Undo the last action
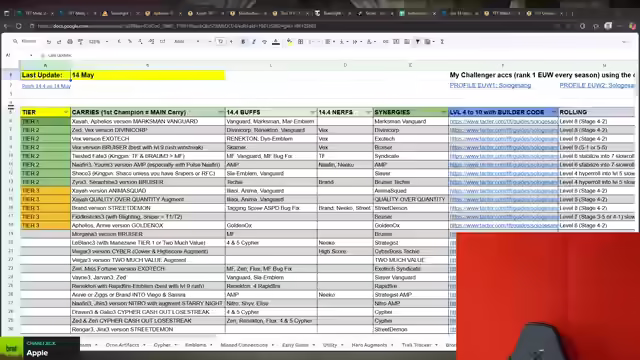This screenshot has height=360, width=640. click(49, 42)
